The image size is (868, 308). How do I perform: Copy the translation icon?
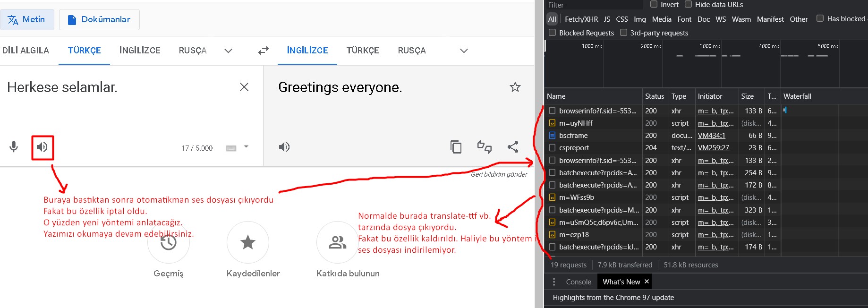coord(456,147)
